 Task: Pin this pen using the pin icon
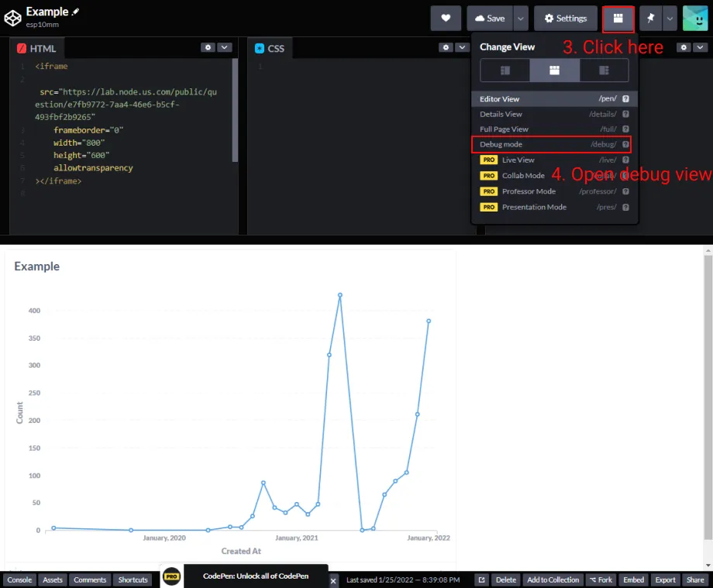point(650,19)
